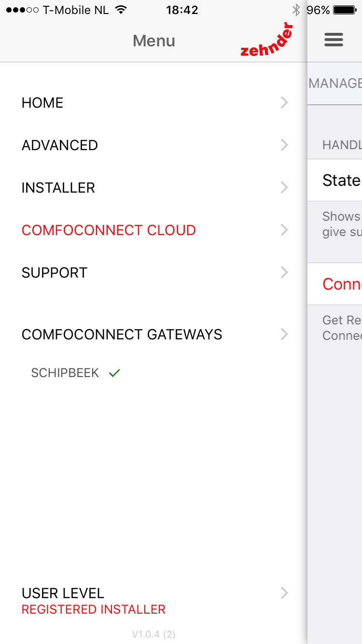
Task: Open the HOME menu item
Action: [42, 103]
